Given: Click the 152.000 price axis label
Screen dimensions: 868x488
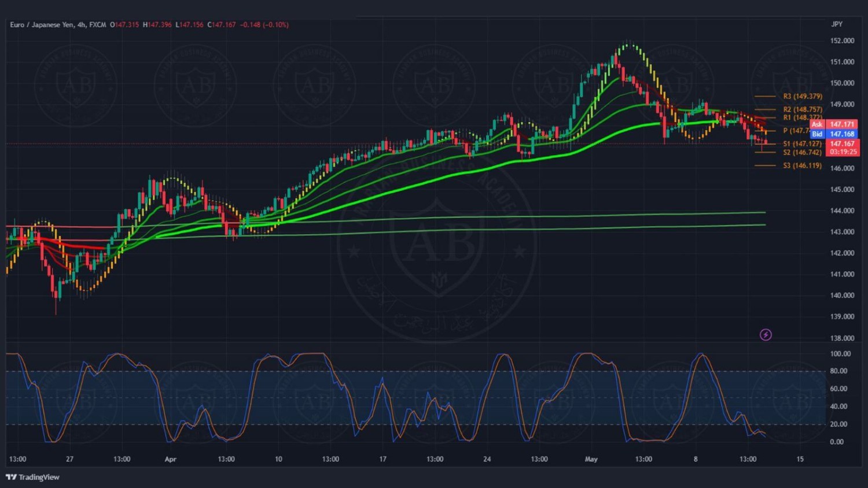Looking at the screenshot, I should pos(842,41).
